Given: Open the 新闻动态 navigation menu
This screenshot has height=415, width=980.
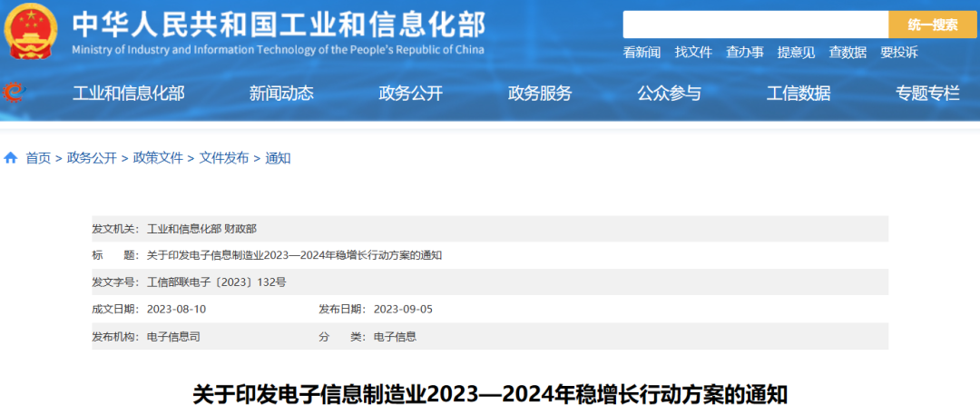Looking at the screenshot, I should click(281, 94).
